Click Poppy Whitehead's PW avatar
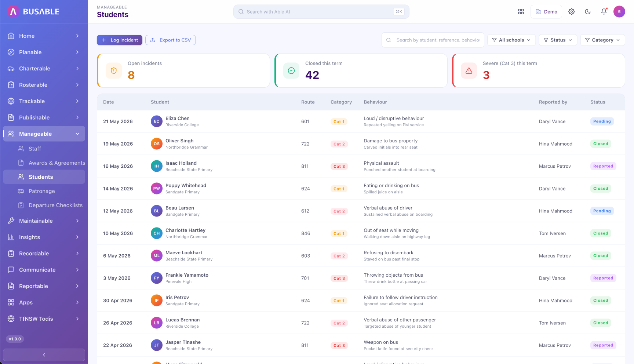The width and height of the screenshot is (634, 364). tap(157, 189)
